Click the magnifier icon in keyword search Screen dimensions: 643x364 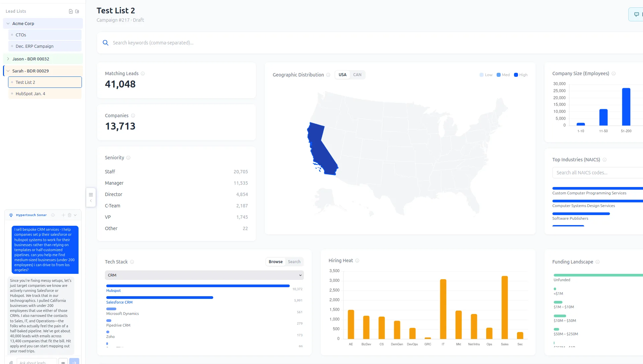[106, 43]
